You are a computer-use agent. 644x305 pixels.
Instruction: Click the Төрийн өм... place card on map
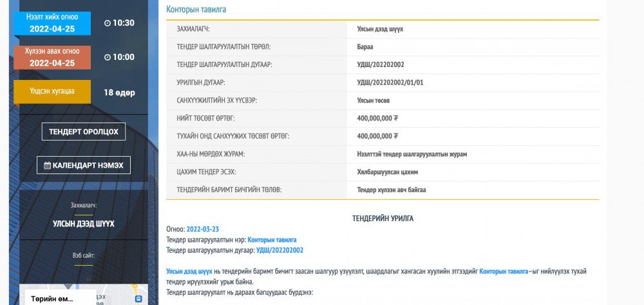[54, 299]
